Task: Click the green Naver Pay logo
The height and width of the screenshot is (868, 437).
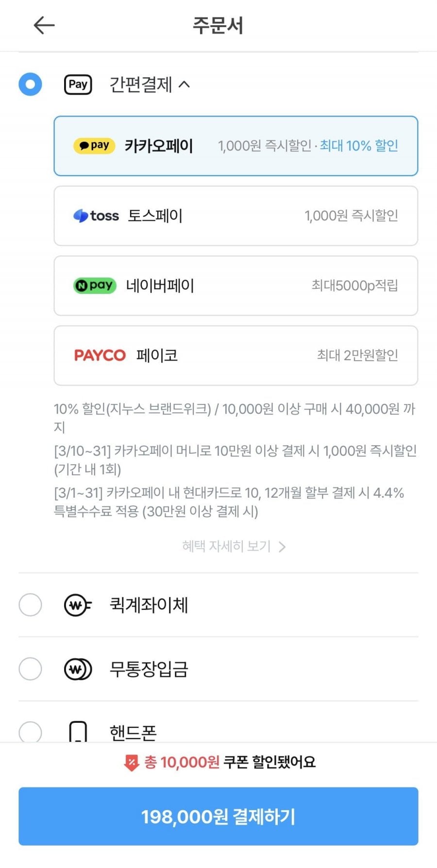Action: pos(95,285)
